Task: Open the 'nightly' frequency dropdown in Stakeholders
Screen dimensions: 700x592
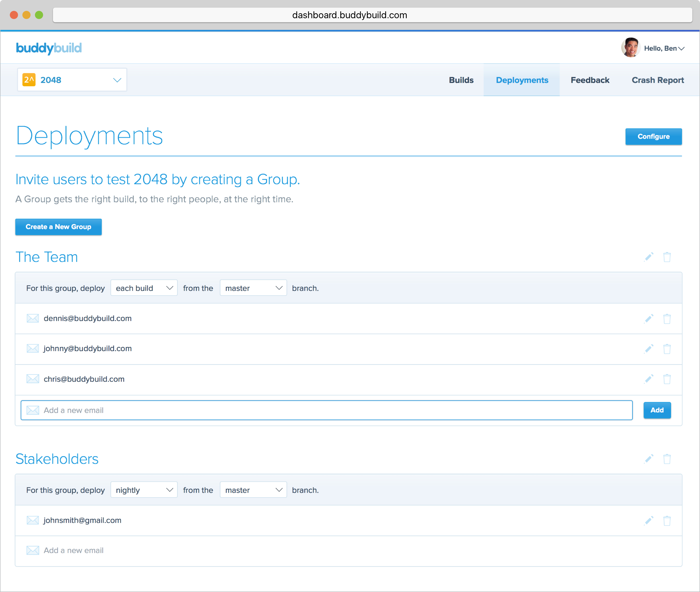Action: [x=144, y=490]
